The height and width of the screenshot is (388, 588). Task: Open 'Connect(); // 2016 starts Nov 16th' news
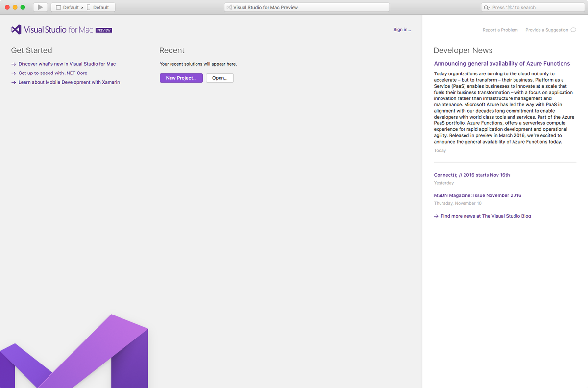[472, 175]
